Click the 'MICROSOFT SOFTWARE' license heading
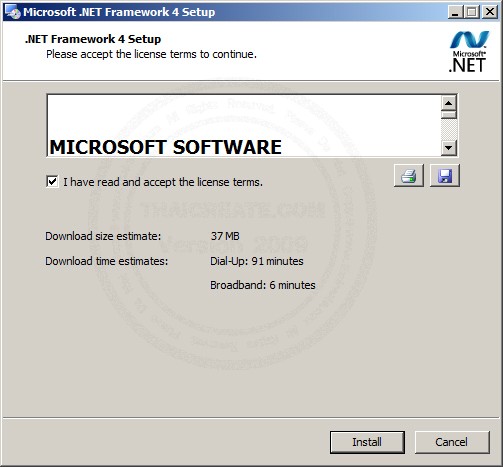 [166, 147]
